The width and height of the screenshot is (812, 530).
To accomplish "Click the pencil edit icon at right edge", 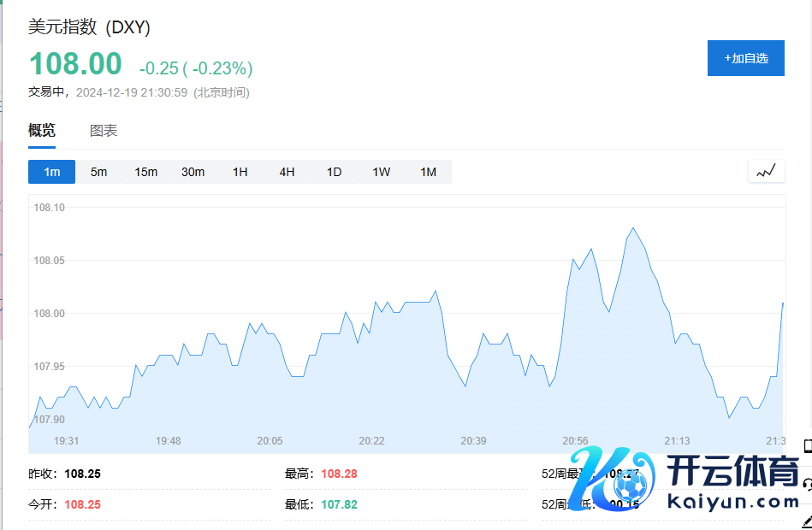I will coord(807,520).
